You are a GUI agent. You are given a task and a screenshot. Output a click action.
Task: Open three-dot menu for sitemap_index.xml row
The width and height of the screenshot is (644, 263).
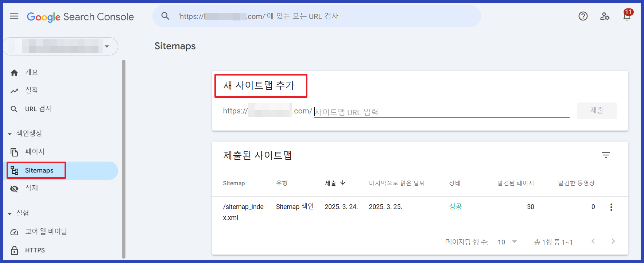tap(611, 207)
